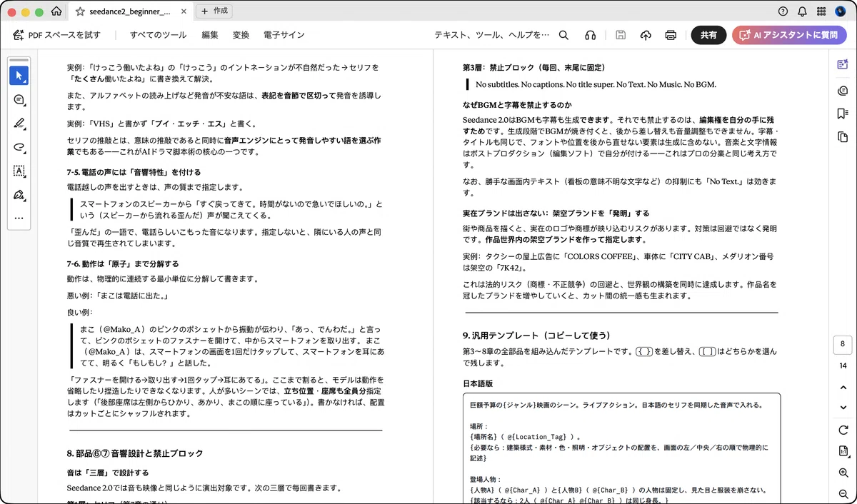Print the document using printer icon

[x=671, y=35]
